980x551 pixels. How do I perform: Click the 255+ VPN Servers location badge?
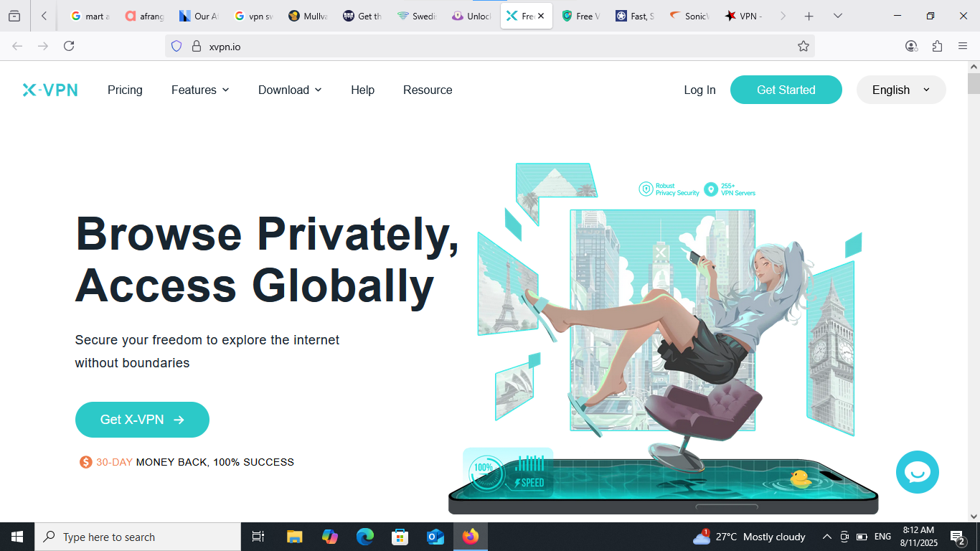(x=730, y=189)
